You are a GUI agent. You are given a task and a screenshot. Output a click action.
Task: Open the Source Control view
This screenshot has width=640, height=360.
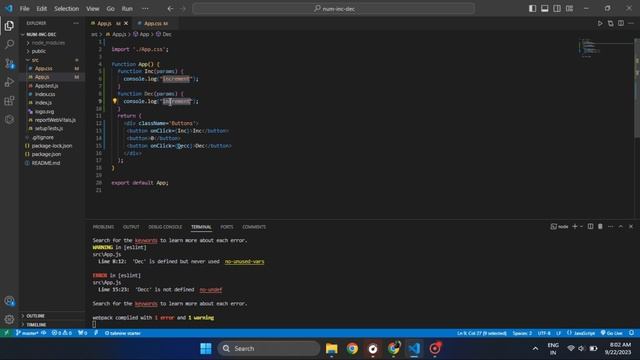tap(9, 63)
